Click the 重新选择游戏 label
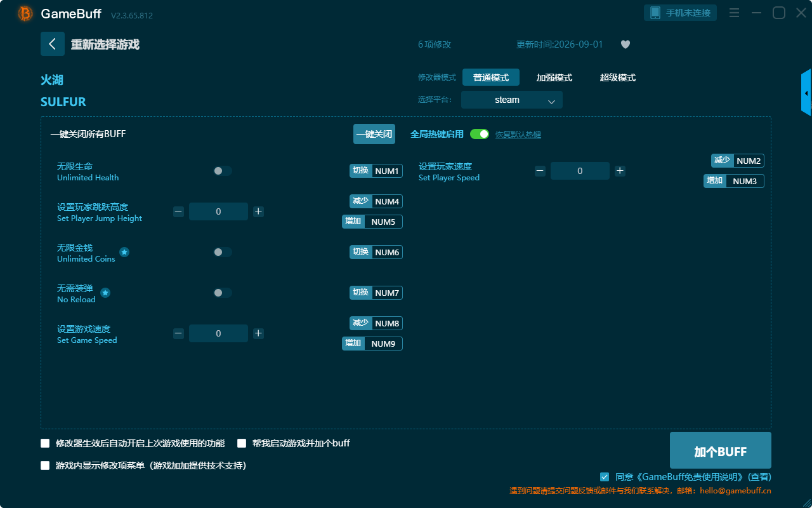The width and height of the screenshot is (812, 508). click(105, 44)
